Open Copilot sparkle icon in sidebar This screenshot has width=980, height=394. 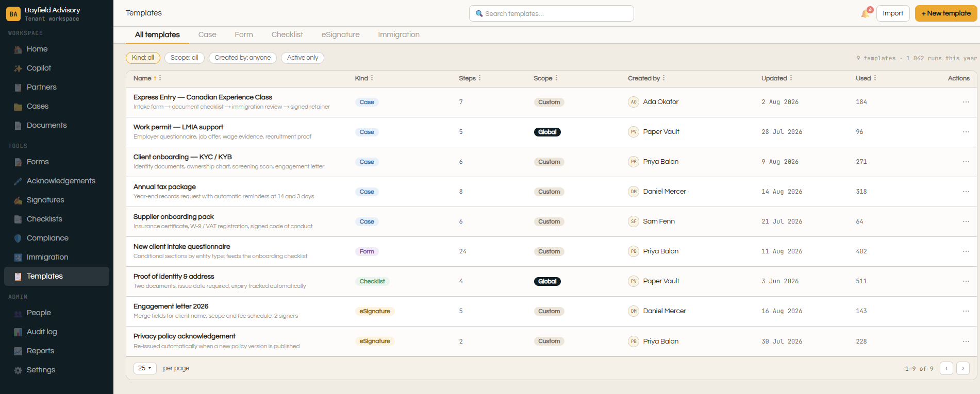tap(18, 68)
